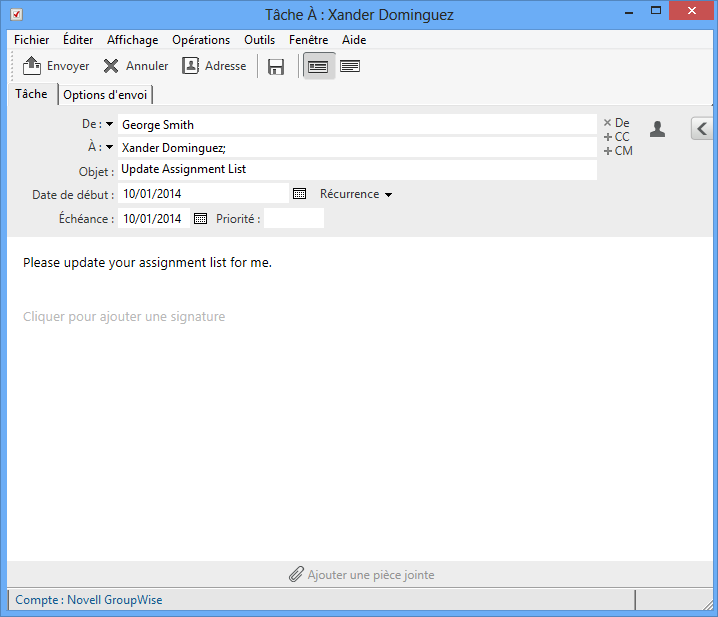Screen dimensions: 718x617
Task: Click 'Cliquer pour ajouter une signature'
Action: click(124, 317)
